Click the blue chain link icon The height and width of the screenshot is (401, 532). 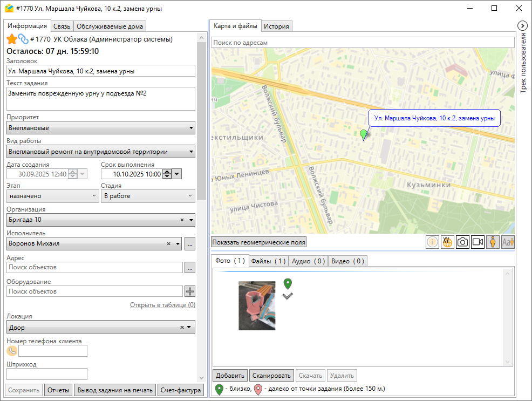point(23,39)
